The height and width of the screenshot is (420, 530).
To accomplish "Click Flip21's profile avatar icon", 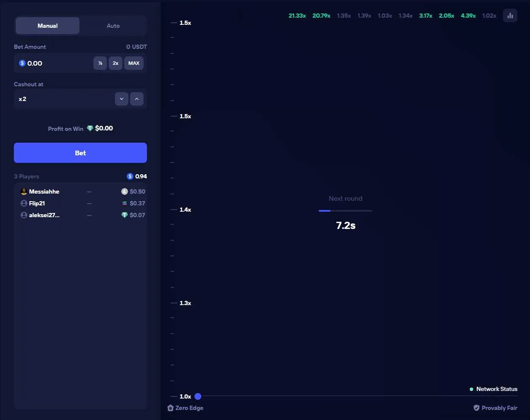I will tap(24, 203).
